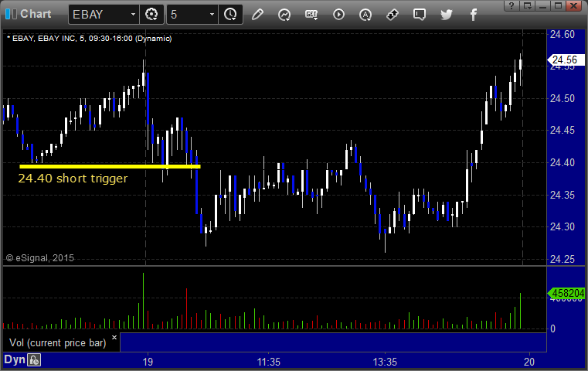Open the chat comment icon
The height and width of the screenshot is (371, 588).
420,15
